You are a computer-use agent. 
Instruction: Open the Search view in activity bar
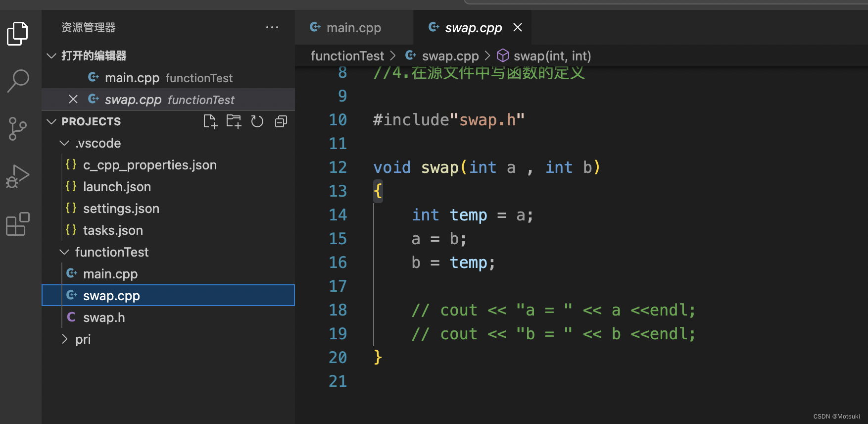click(18, 81)
